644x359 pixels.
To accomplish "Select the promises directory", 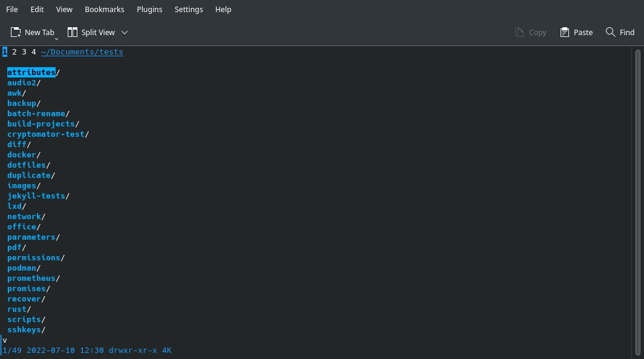I will point(26,288).
